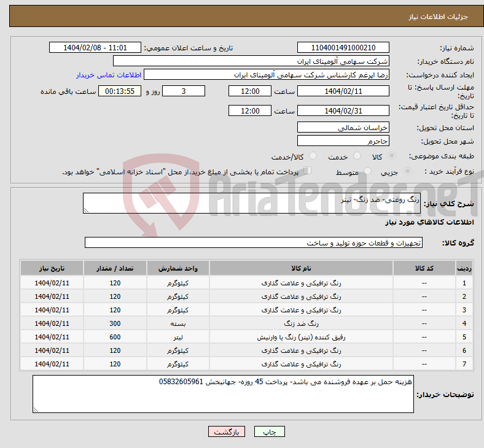Click the شماره نیاز field 1104001491000210
This screenshot has height=448, width=484.
point(343,48)
